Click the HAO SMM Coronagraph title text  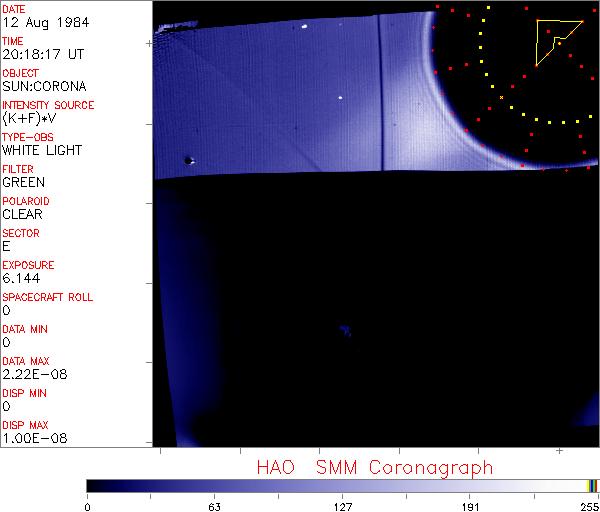pos(374,467)
